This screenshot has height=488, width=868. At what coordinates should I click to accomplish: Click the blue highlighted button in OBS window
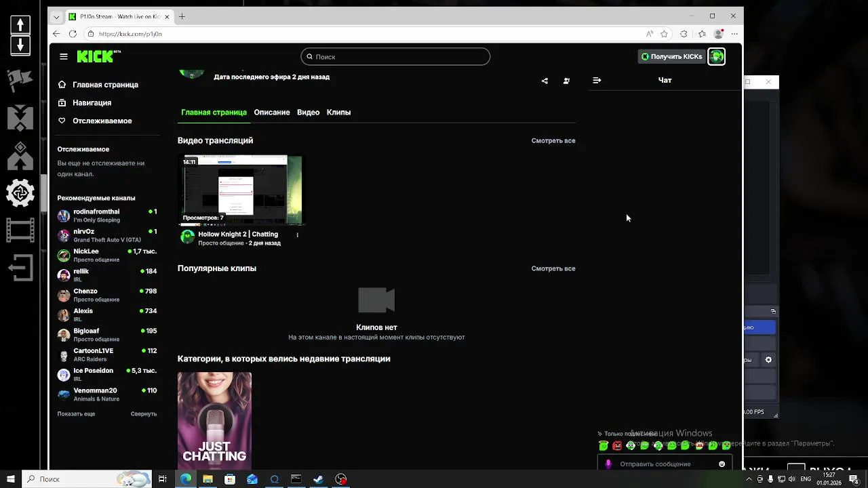click(x=759, y=327)
